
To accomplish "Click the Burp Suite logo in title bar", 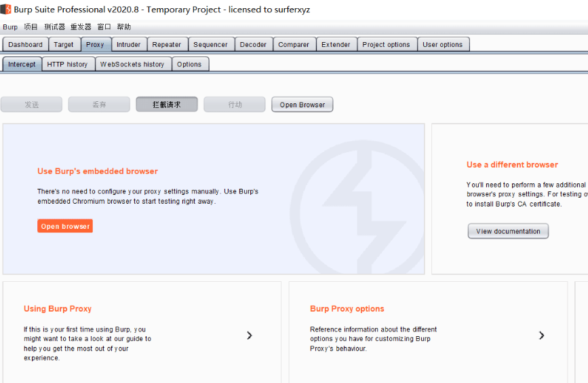I will pos(5,9).
